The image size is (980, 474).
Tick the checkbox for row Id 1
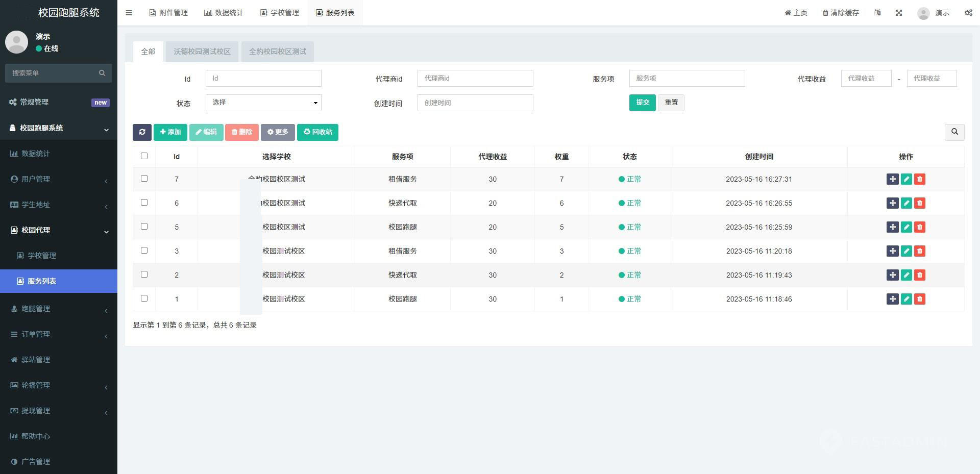[x=144, y=298]
